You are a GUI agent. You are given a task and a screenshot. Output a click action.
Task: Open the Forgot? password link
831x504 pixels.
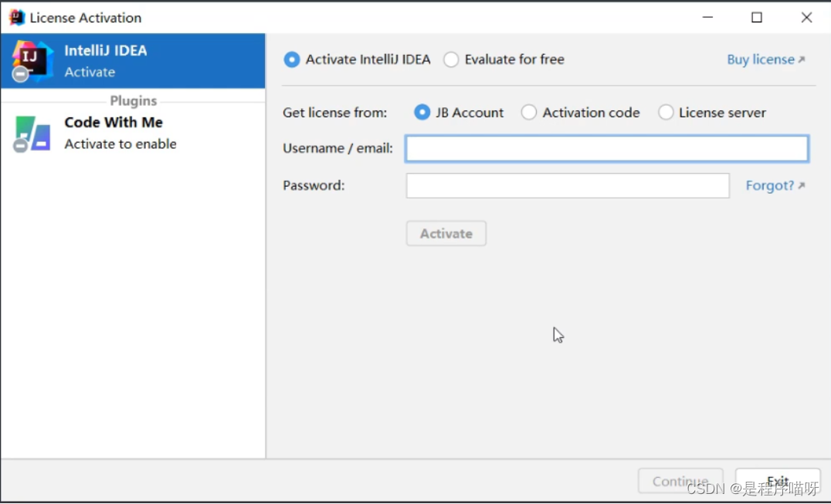(775, 185)
